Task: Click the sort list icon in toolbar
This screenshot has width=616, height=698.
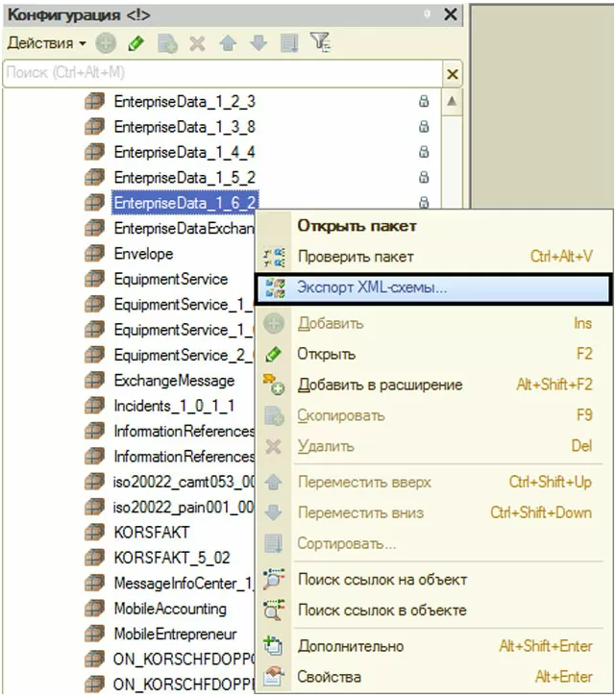Action: [289, 44]
